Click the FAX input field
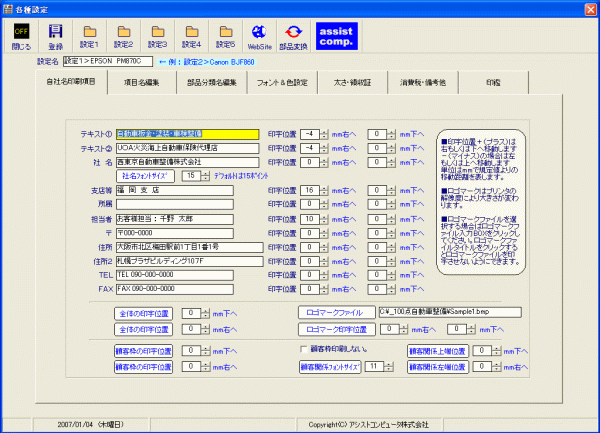Screen dimensions: 600x433 pos(175,290)
